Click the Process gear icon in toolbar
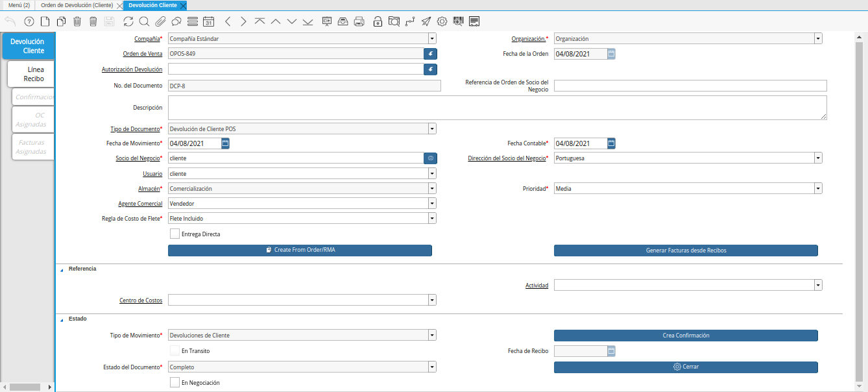The image size is (868, 392). 442,21
